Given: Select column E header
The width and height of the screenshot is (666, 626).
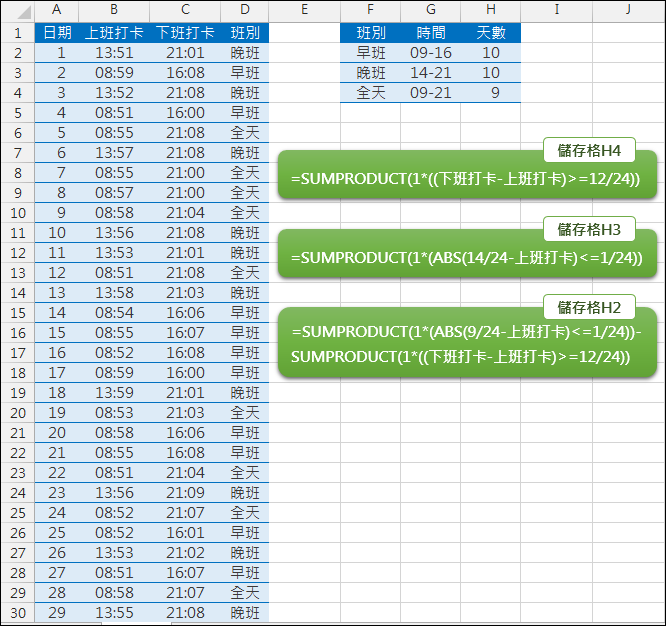Looking at the screenshot, I should 305,10.
